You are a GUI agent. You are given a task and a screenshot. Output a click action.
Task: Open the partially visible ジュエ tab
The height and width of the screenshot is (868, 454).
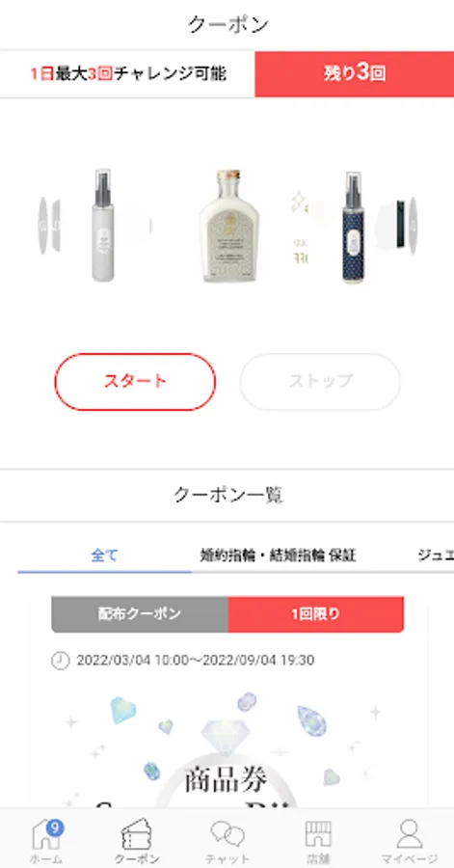coord(436,556)
